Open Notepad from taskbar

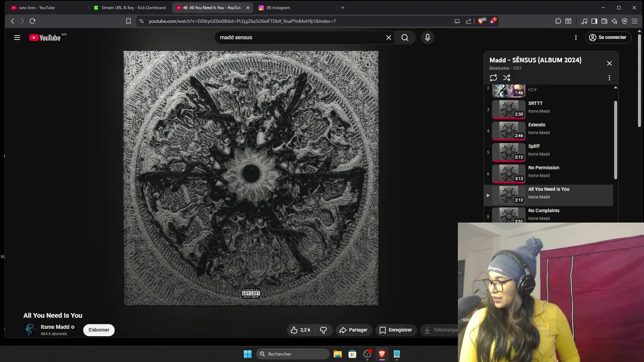[x=396, y=354]
